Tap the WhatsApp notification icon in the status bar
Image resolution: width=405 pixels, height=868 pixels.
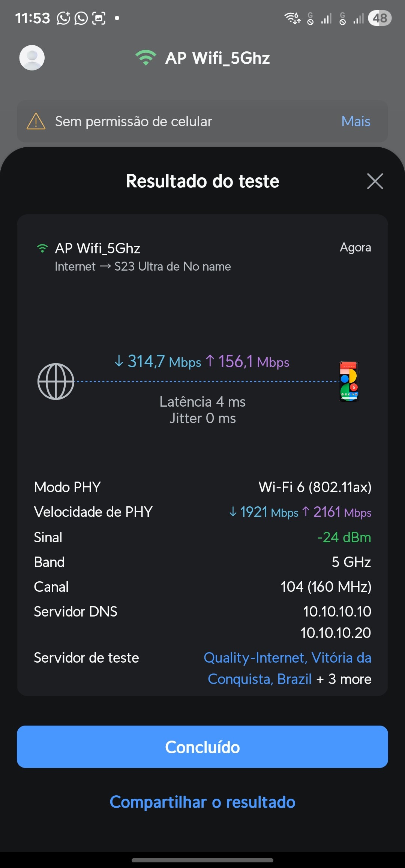[81, 18]
